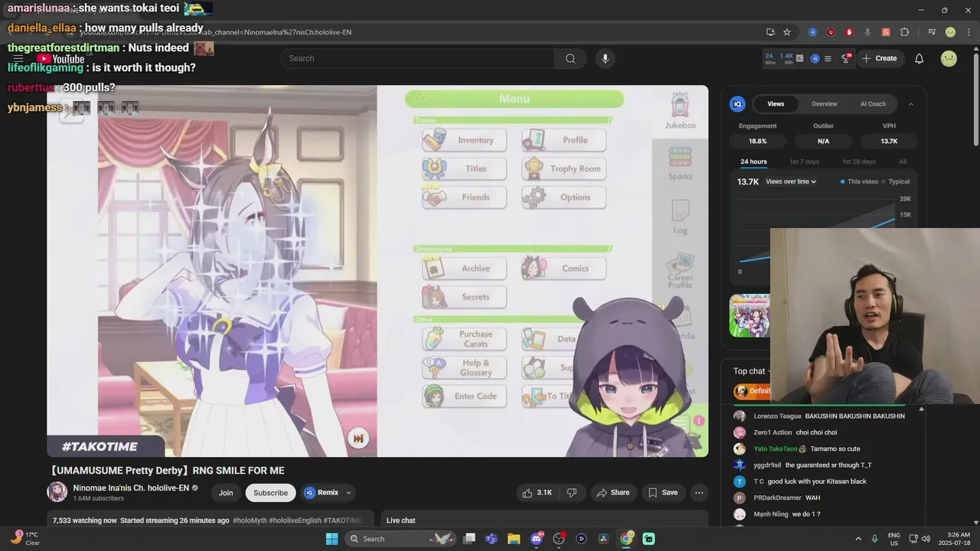Image resolution: width=980 pixels, height=551 pixels.
Task: Toggle This video legend in chart
Action: pos(859,181)
